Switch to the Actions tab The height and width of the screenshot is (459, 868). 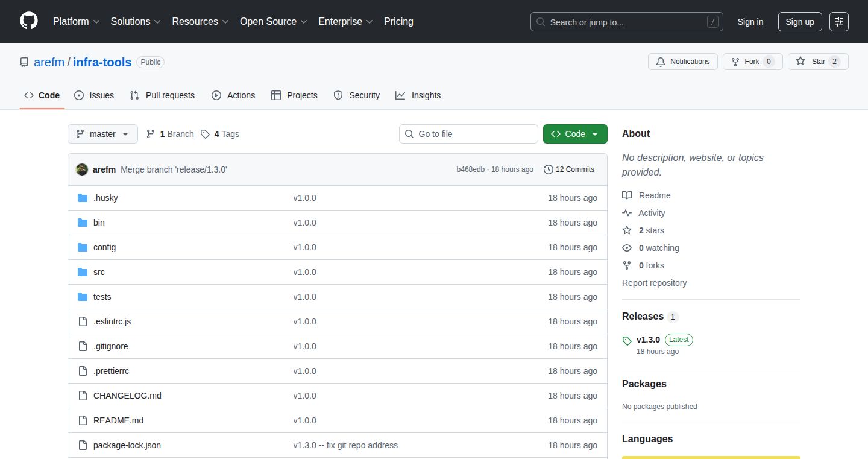tap(233, 95)
